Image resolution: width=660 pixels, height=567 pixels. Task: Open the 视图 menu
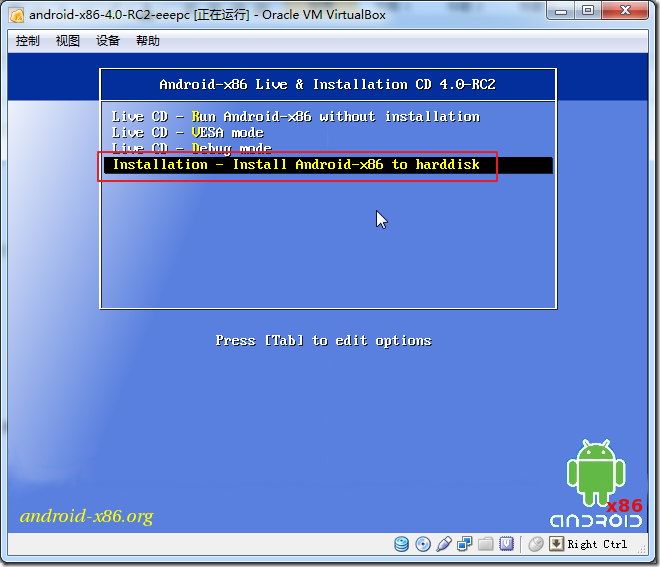[x=67, y=41]
